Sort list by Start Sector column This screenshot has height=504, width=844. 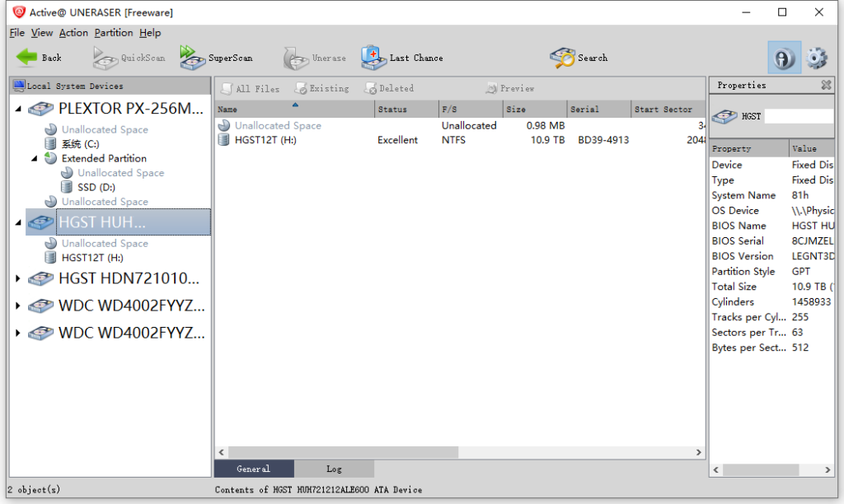668,110
